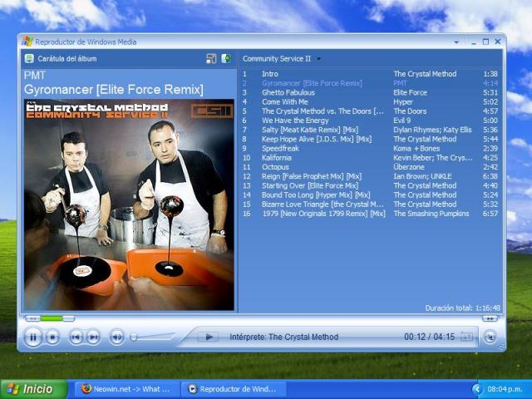This screenshot has width=532, height=399.
Task: Click the green media guide icon
Action: point(226,58)
